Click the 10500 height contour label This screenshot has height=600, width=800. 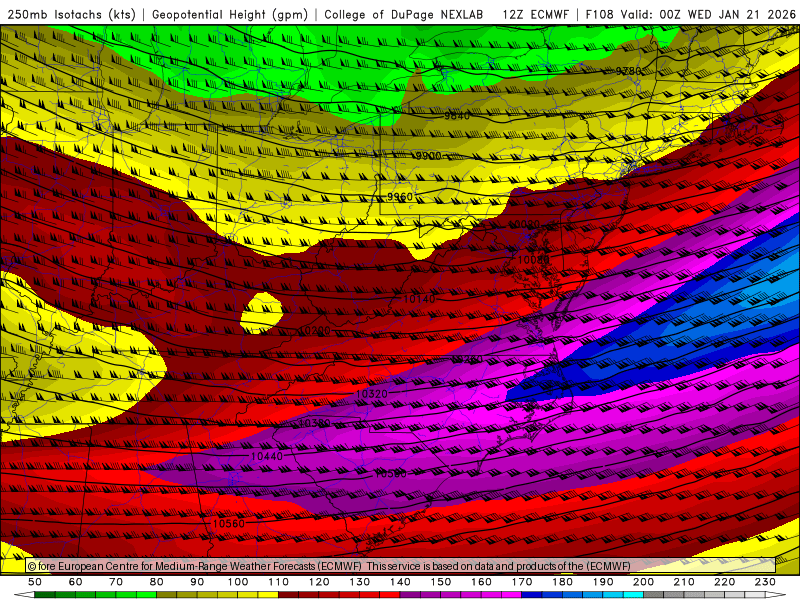(x=391, y=474)
